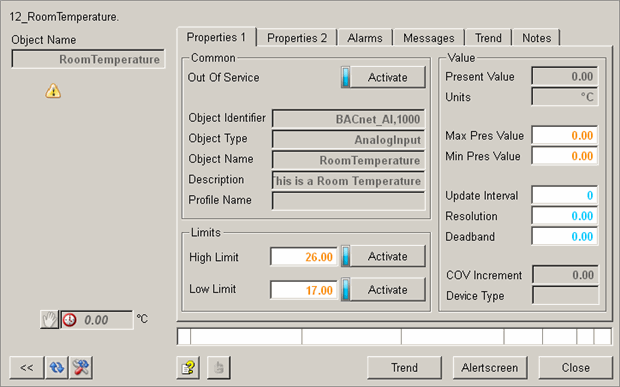Click the red clock schedule icon

(x=70, y=319)
